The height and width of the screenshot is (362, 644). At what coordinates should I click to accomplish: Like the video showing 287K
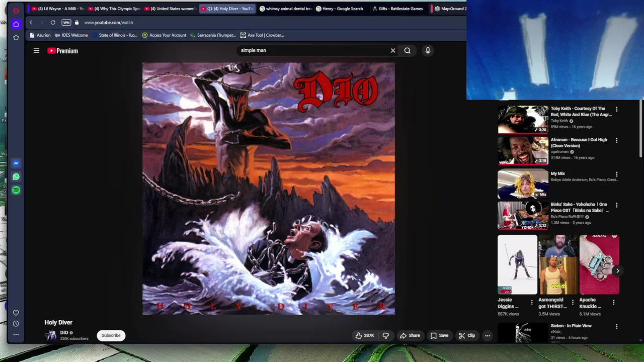(365, 335)
